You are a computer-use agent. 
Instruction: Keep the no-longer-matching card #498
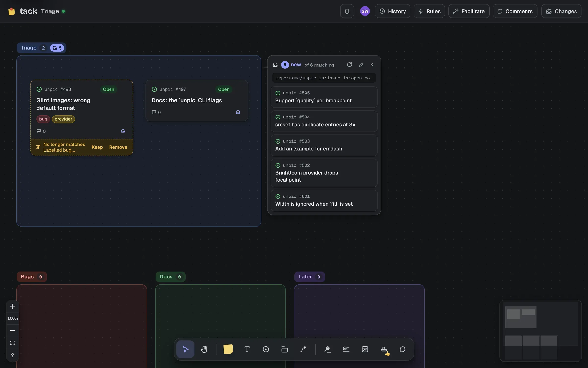coord(97,147)
